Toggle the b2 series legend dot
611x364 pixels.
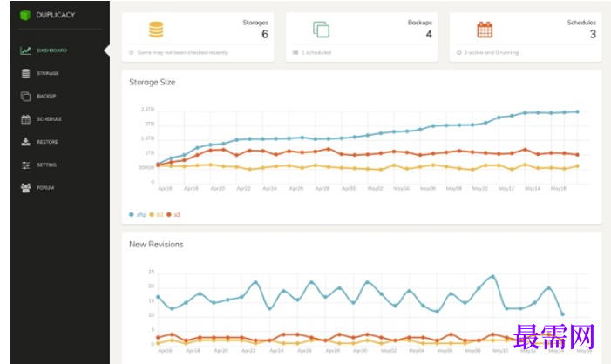(x=152, y=214)
